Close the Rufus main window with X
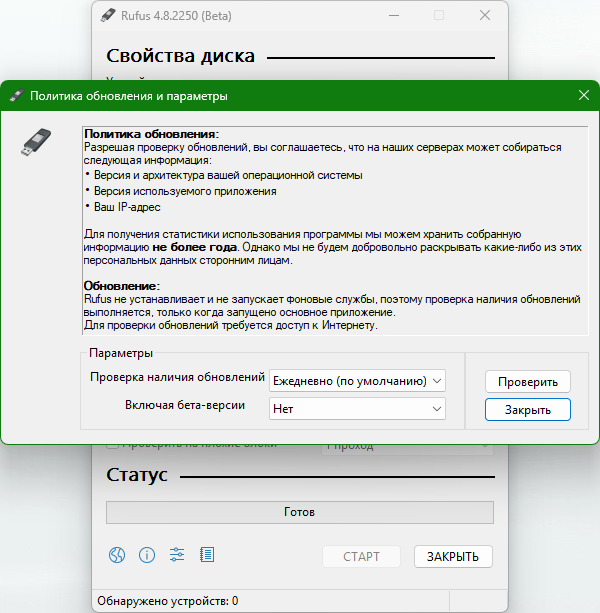Viewport: 600px width, 613px height. pos(485,16)
